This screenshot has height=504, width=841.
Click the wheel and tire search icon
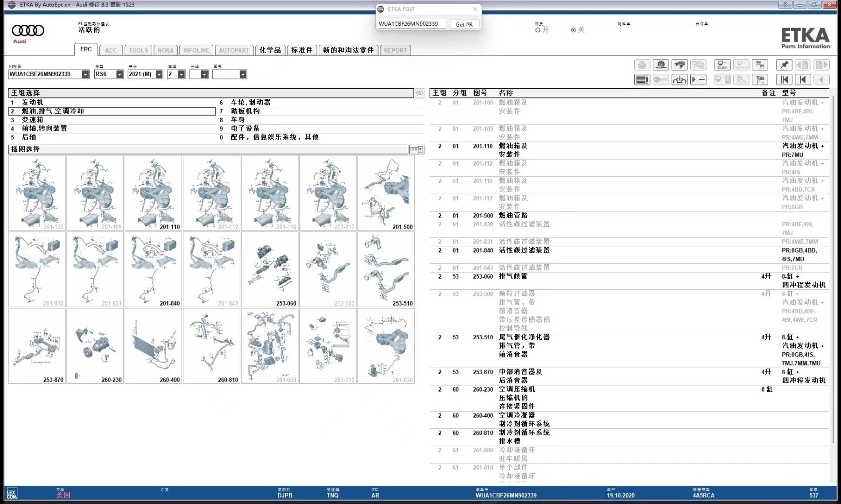660,65
